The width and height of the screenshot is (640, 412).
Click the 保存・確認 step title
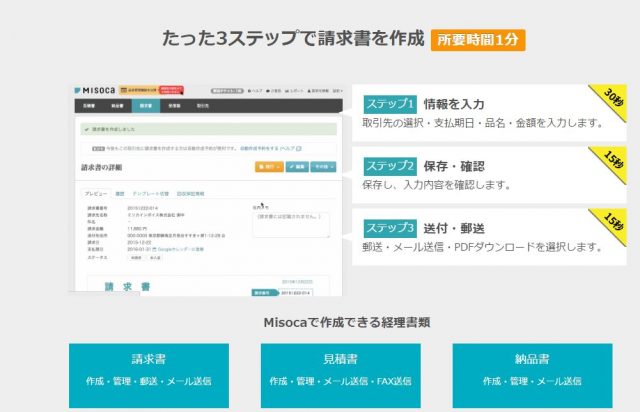[x=454, y=167]
